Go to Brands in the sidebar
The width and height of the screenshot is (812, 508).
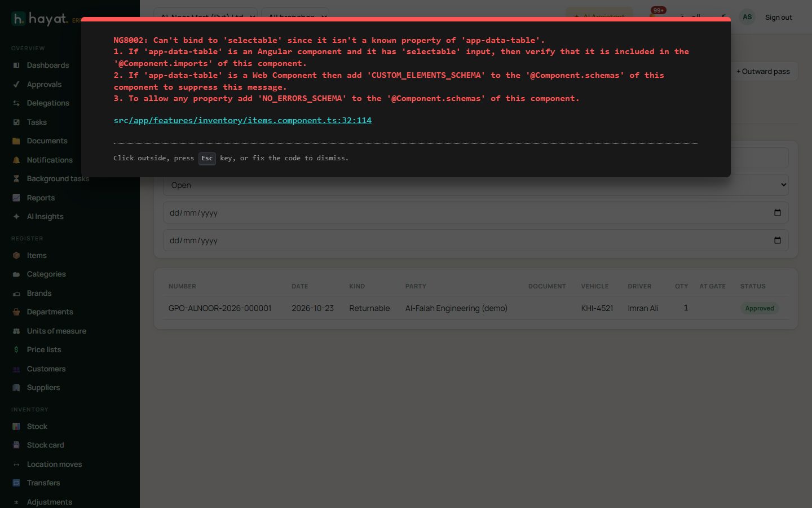[x=39, y=294]
